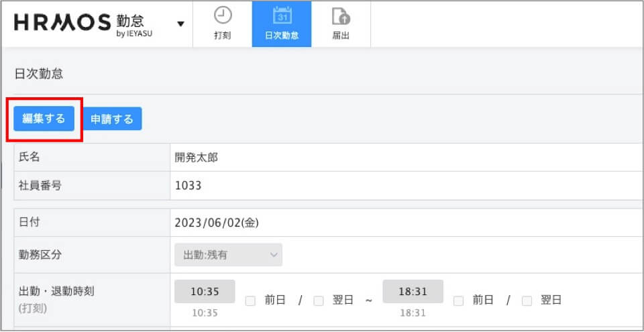Check the 前日 checkbox after the 18:31 time

pos(459,300)
